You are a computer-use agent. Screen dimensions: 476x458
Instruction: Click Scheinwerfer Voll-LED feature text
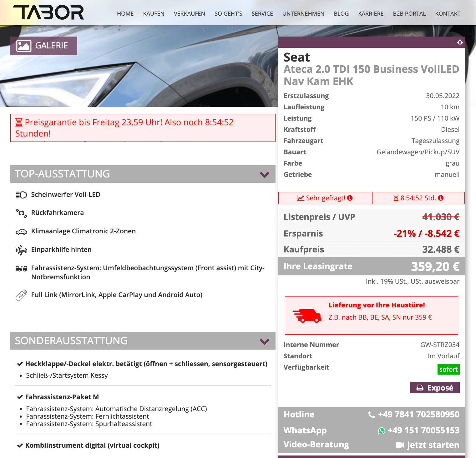(66, 194)
